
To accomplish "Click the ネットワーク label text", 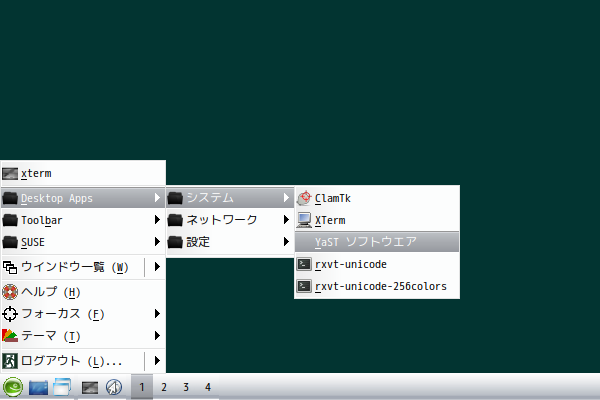I will (222, 220).
